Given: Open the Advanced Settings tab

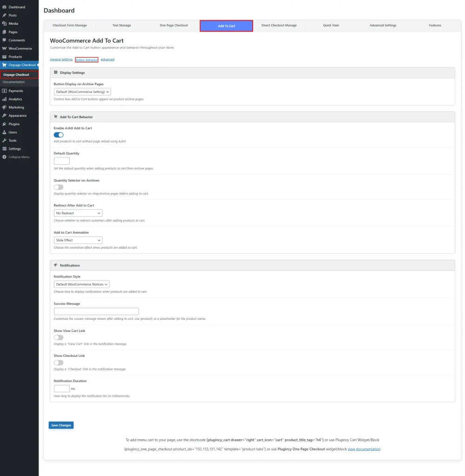Looking at the screenshot, I should coord(383,26).
